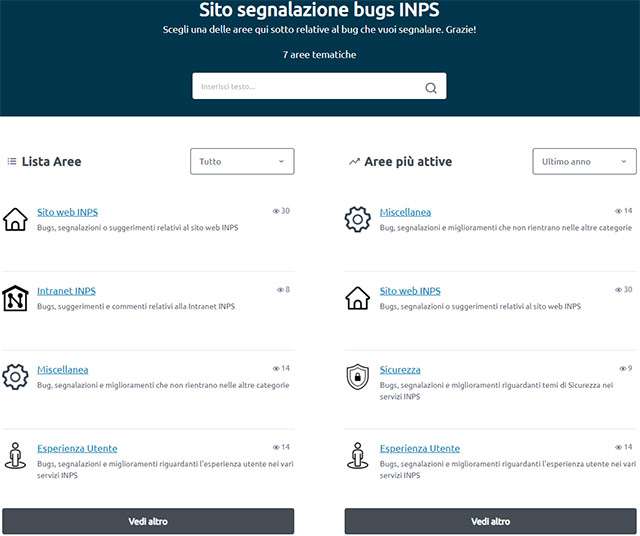Open the Sicurezza area link
The width and height of the screenshot is (640, 536).
[400, 370]
